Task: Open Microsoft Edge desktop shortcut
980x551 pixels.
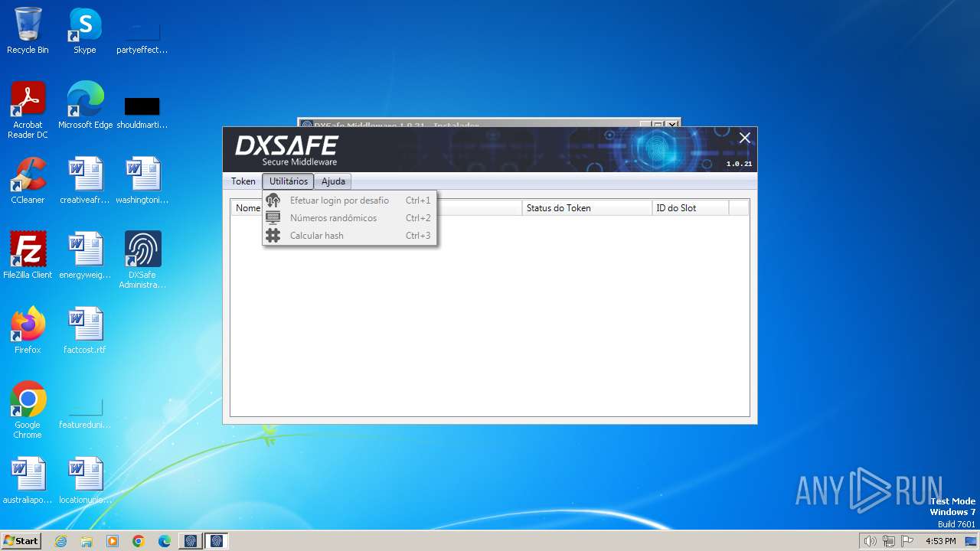Action: [85, 106]
